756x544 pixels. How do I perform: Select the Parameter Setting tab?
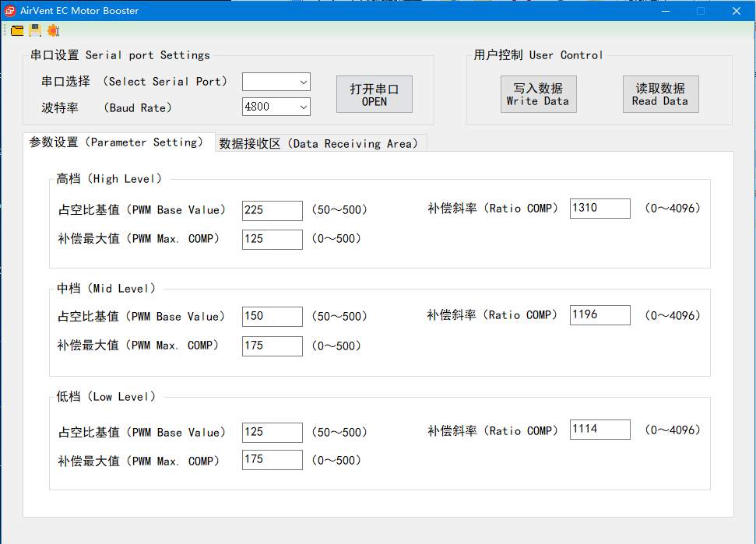(118, 142)
